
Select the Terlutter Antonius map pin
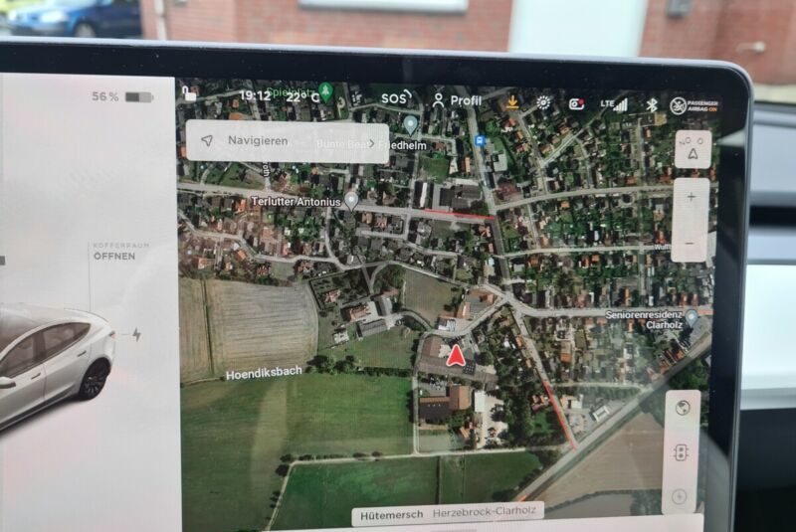pos(351,200)
